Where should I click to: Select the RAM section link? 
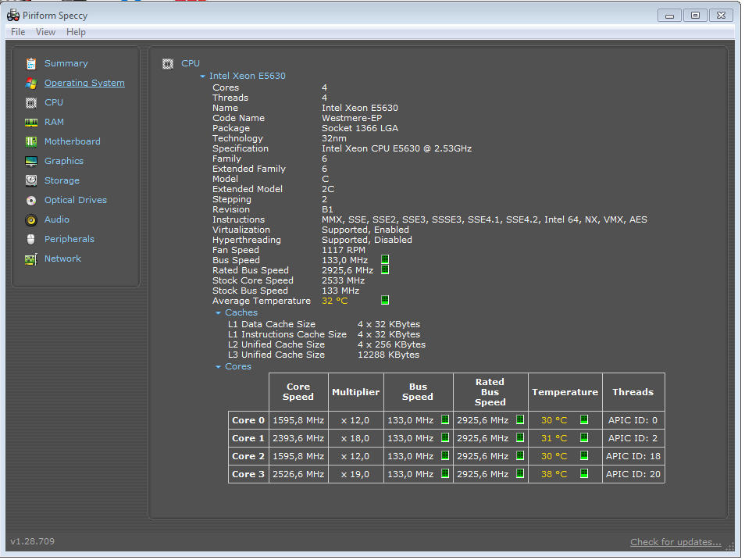(x=54, y=122)
